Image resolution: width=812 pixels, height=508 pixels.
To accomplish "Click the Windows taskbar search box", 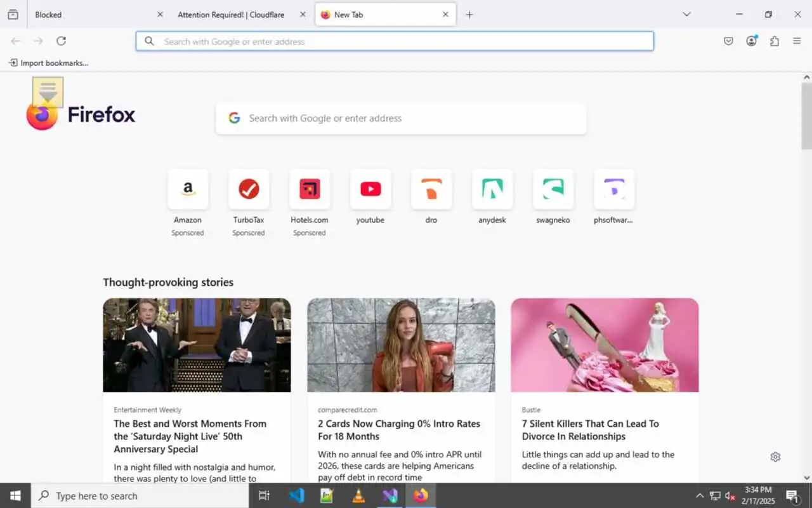I will coord(140,496).
